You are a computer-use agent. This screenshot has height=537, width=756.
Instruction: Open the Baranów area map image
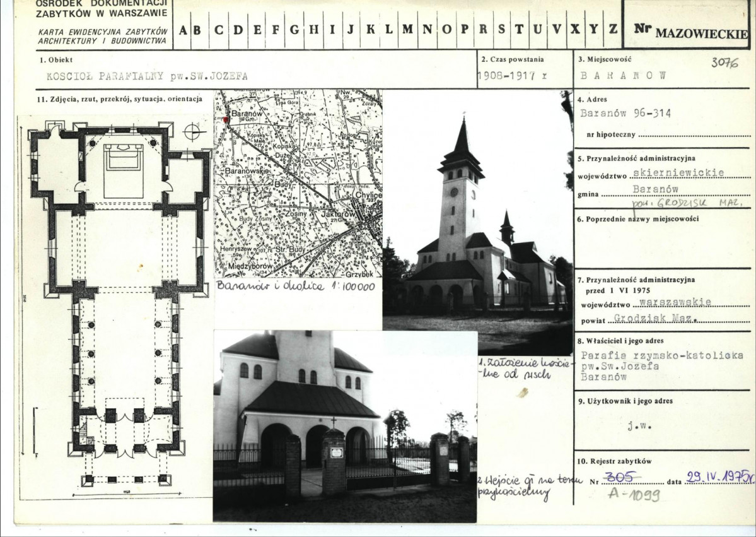(298, 184)
